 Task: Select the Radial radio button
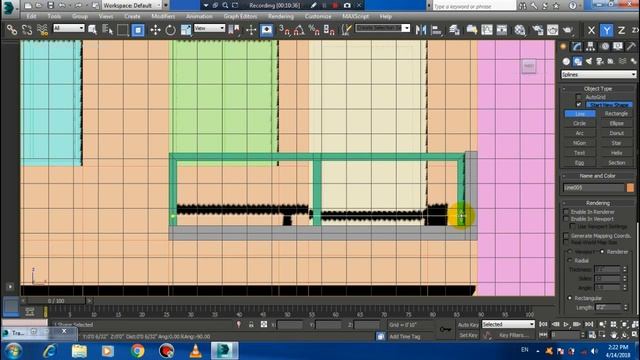[570, 260]
